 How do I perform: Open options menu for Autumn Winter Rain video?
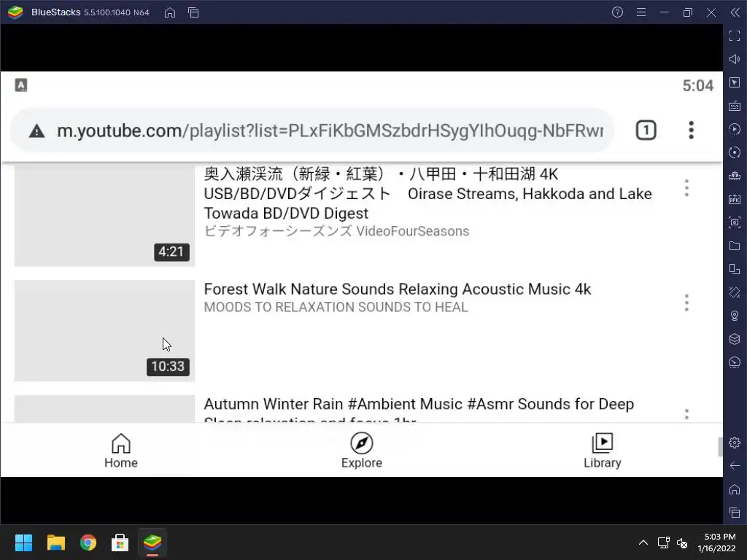pyautogui.click(x=686, y=413)
